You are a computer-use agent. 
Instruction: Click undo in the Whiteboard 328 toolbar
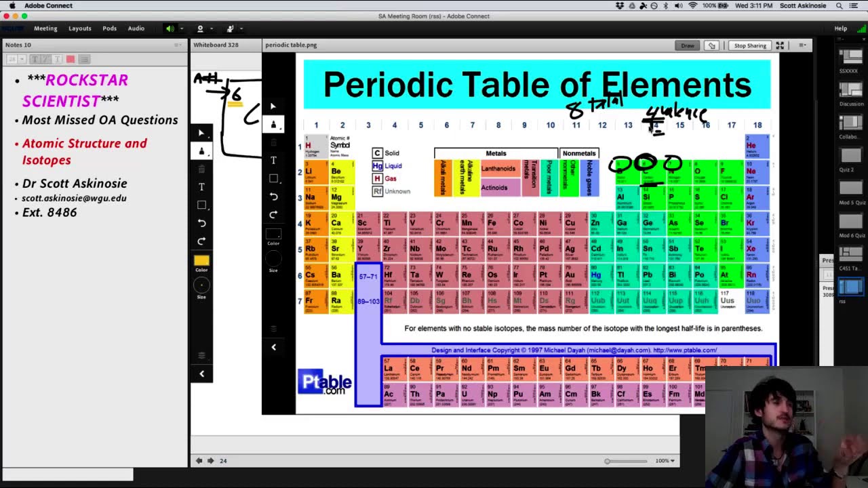click(x=201, y=223)
